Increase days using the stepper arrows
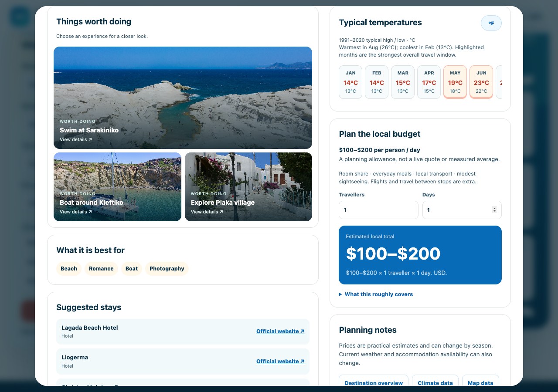Viewport: 558px width, 392px height. point(494,208)
